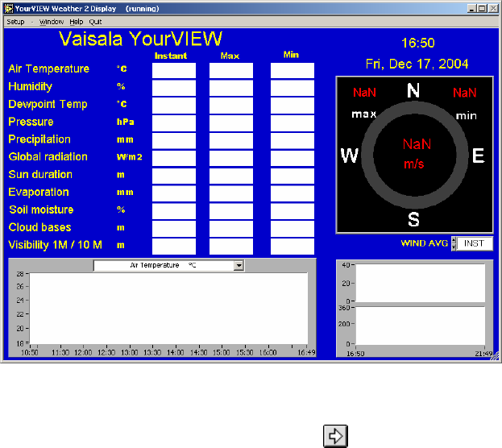This screenshot has width=502, height=448.
Task: Click the 'Max' column header
Action: 230,56
